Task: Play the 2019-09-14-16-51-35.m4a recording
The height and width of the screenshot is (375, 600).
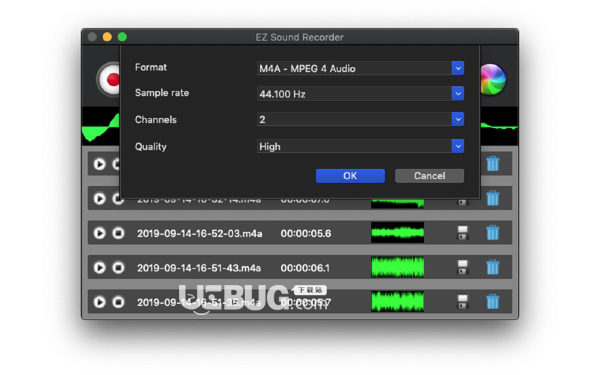Action: pyautogui.click(x=99, y=302)
